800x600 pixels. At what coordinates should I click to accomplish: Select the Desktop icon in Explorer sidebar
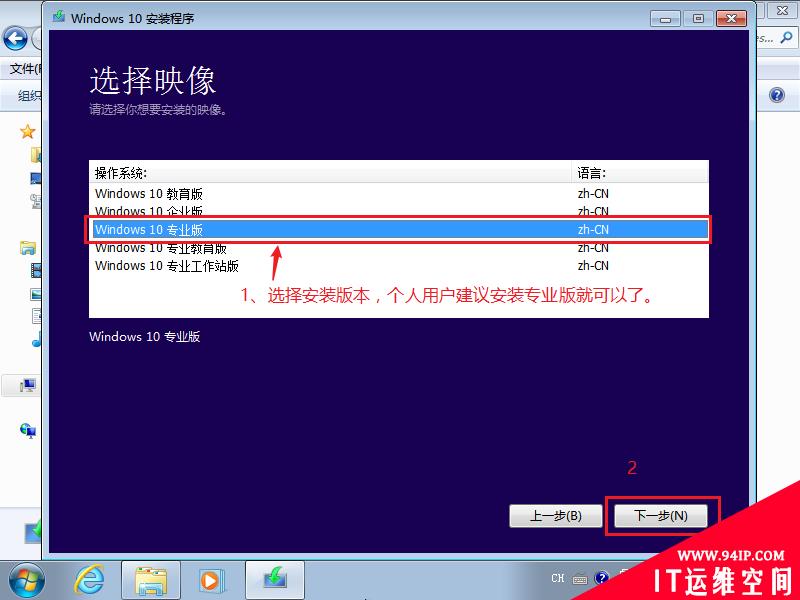[x=36, y=178]
